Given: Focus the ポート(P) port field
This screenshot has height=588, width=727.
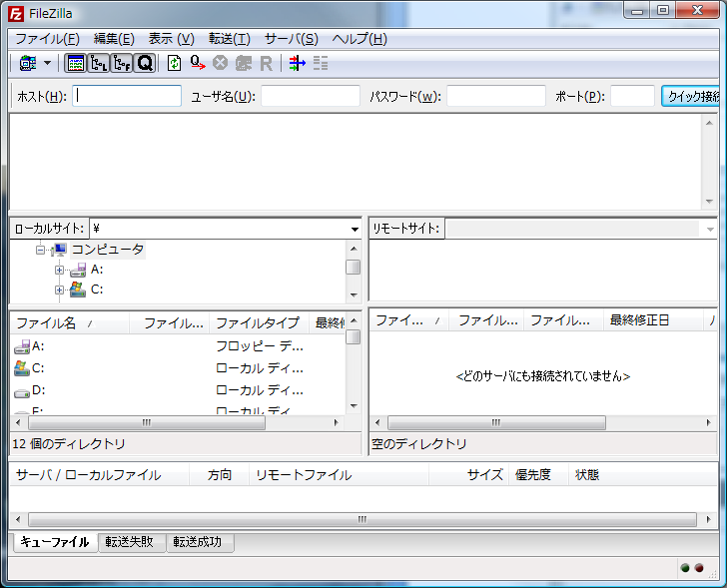Looking at the screenshot, I should pos(632,96).
